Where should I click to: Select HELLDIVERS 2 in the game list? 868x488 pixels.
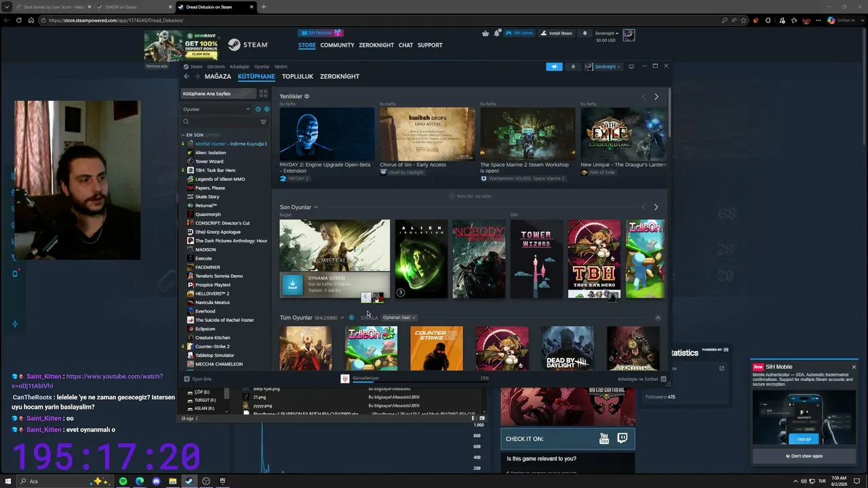(x=212, y=293)
